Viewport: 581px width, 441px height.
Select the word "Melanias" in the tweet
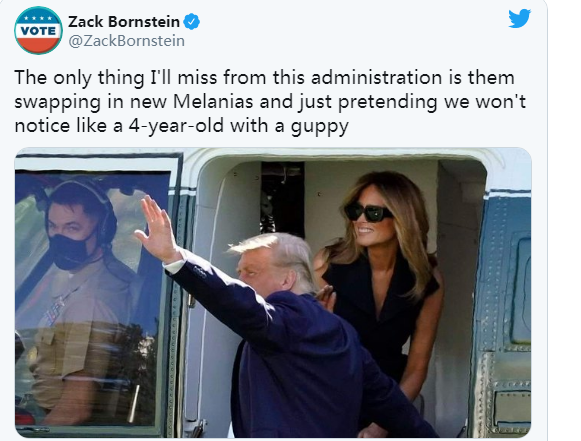[213, 102]
